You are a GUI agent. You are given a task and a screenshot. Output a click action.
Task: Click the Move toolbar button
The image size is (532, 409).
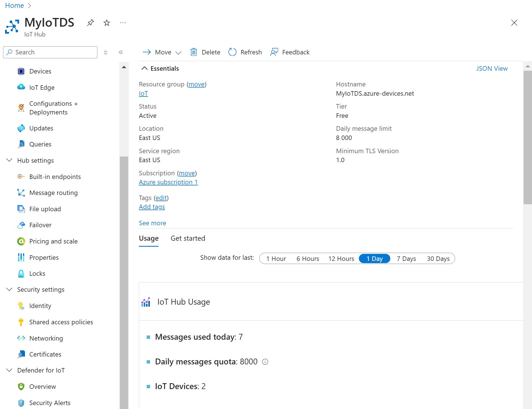(162, 52)
